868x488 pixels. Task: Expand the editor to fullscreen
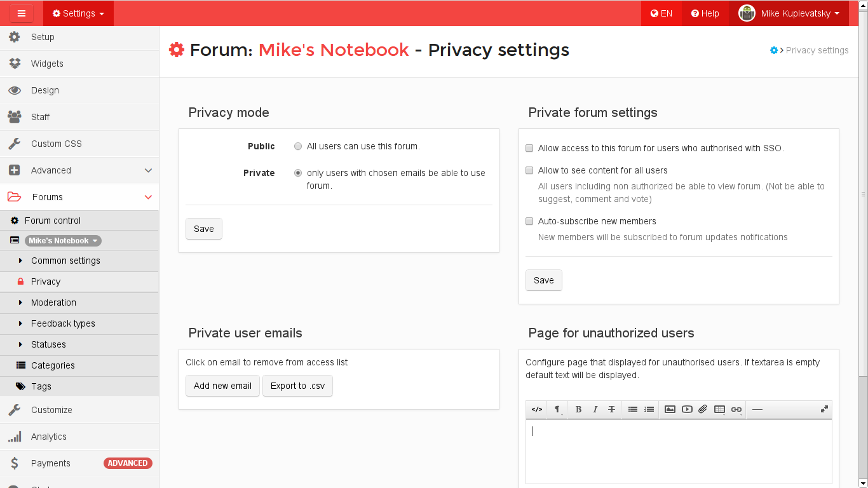[824, 409]
